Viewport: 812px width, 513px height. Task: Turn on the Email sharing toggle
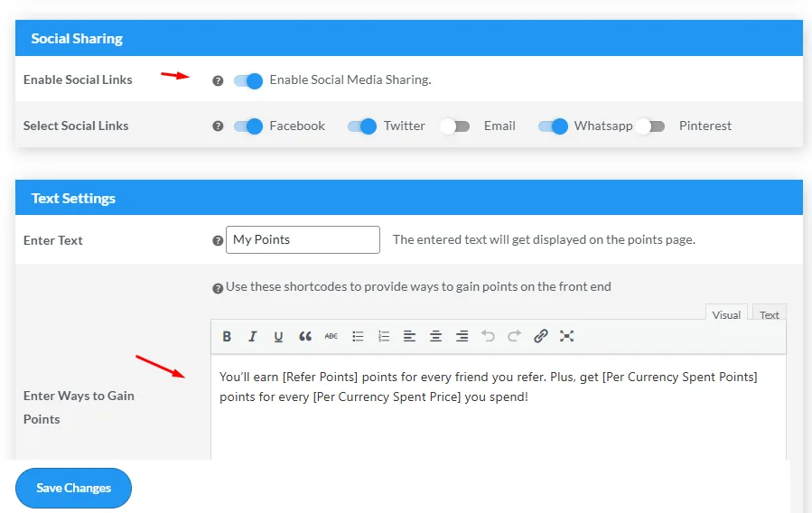pyautogui.click(x=454, y=126)
